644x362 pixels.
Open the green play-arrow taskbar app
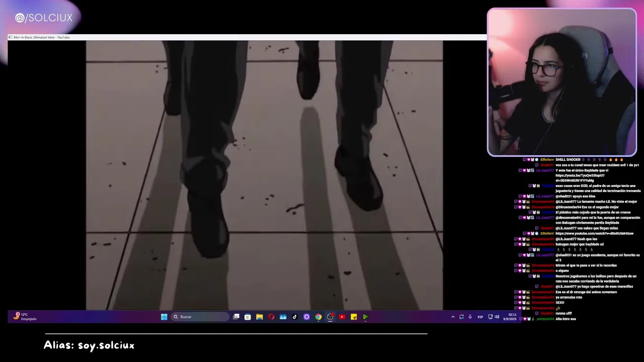[365, 317]
